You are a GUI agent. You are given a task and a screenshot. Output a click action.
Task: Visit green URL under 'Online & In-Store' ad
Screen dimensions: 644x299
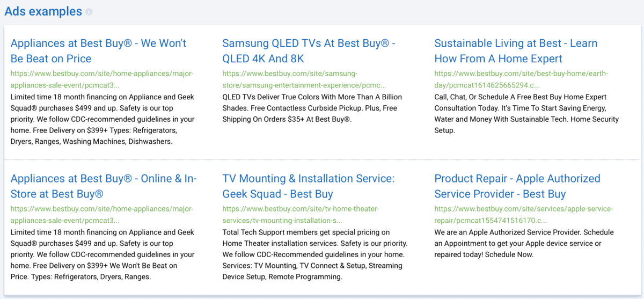[x=102, y=215]
